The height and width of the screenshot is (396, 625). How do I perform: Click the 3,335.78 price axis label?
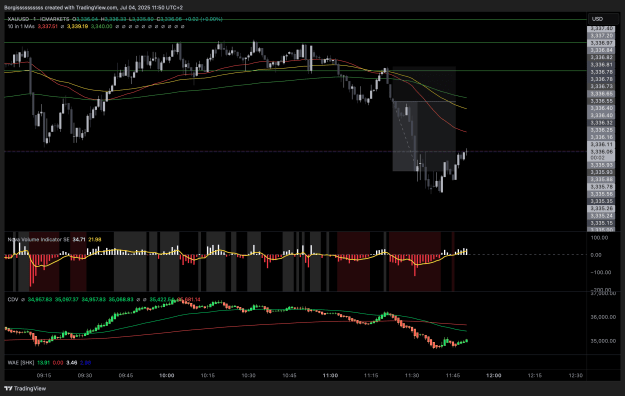click(601, 187)
